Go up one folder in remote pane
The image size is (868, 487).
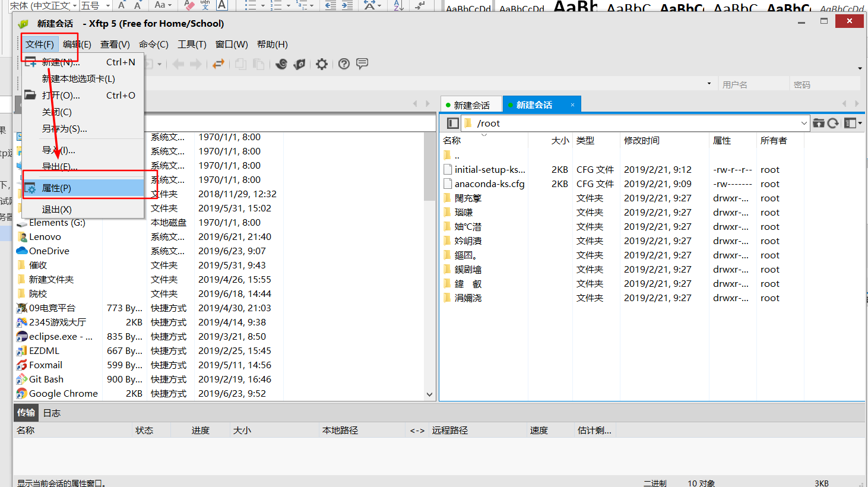(x=819, y=123)
